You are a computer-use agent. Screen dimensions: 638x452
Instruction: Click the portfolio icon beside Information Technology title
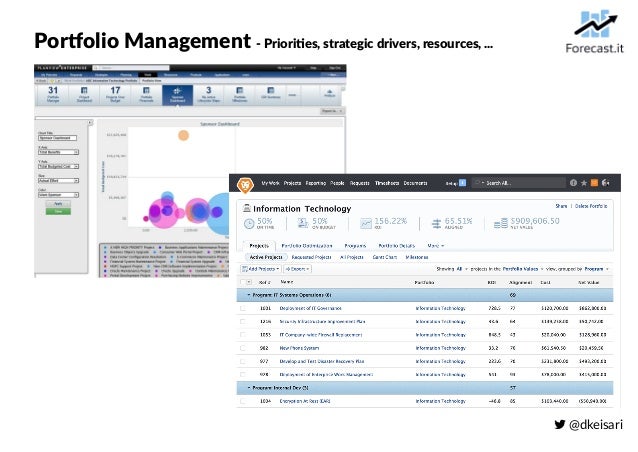pos(247,208)
